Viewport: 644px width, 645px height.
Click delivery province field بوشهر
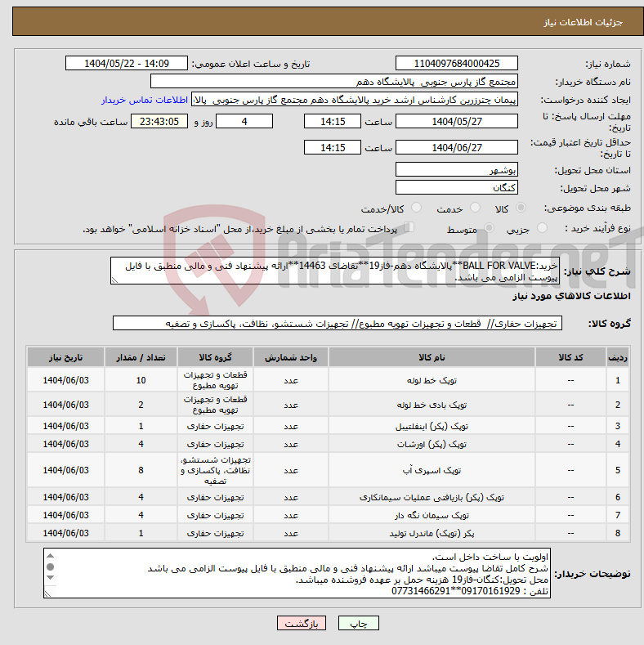coord(457,169)
